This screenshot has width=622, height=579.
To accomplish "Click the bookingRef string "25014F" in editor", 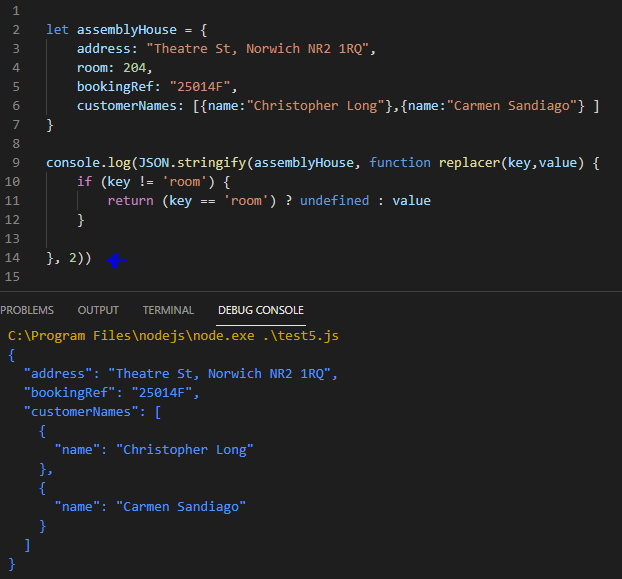I will pyautogui.click(x=200, y=87).
